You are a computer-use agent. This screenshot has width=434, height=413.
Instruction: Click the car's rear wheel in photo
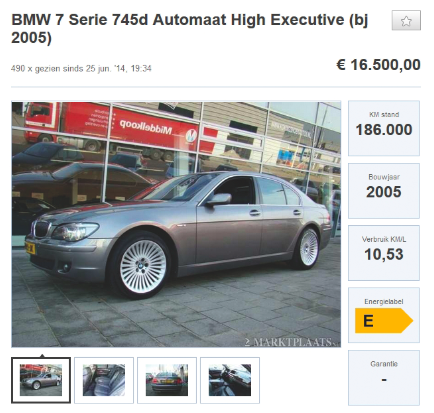(x=308, y=247)
